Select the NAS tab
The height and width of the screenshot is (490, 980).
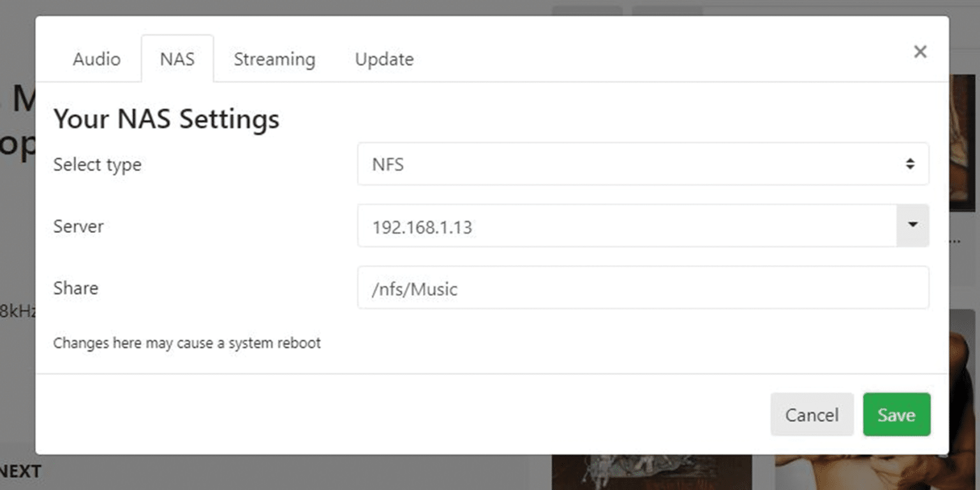pos(177,59)
